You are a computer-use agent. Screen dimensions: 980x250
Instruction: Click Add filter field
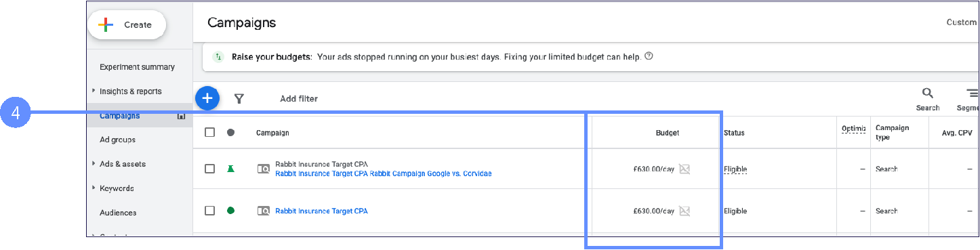tap(299, 99)
